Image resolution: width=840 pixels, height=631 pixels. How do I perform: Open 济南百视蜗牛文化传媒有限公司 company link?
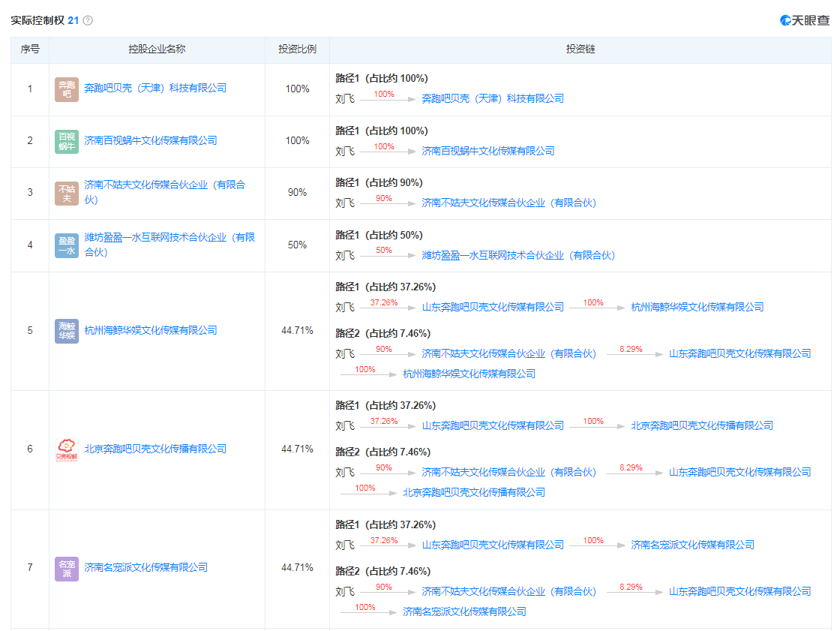tap(150, 139)
